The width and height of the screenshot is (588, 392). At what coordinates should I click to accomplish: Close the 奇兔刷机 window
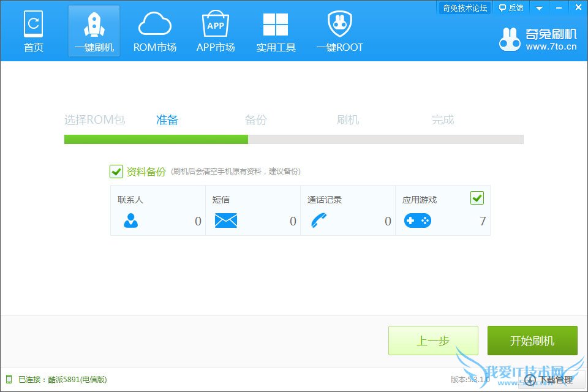pos(578,7)
